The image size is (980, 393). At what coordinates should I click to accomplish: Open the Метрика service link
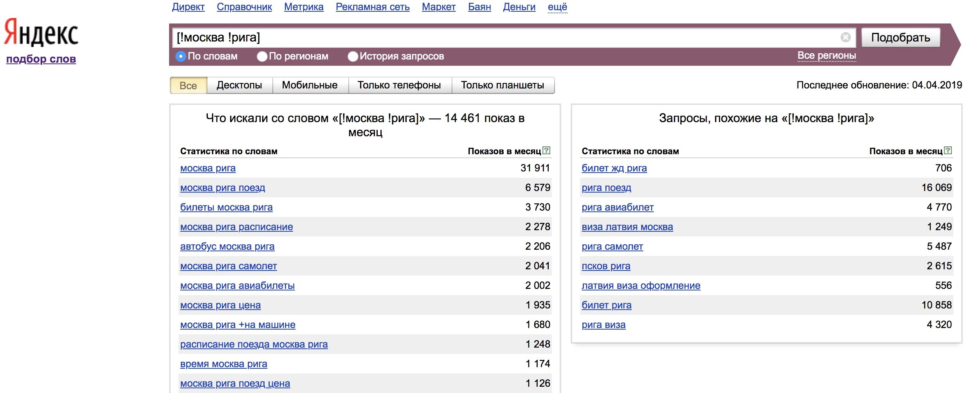304,7
